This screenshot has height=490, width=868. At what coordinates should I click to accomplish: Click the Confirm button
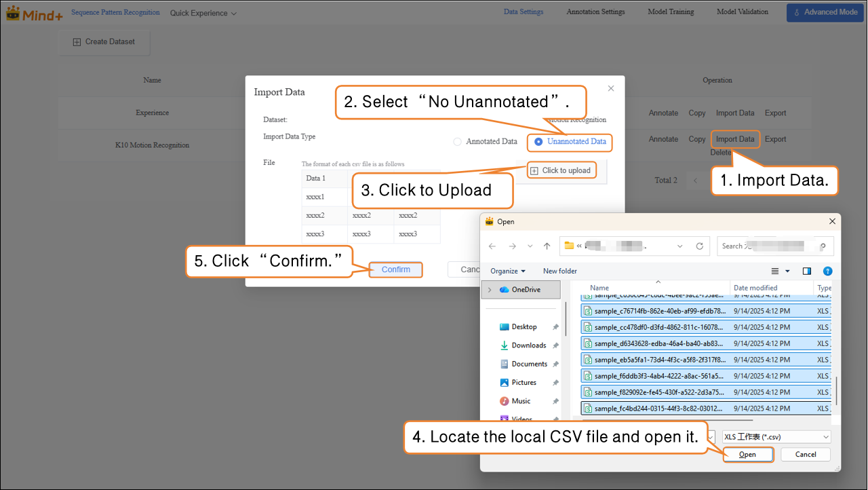(396, 269)
